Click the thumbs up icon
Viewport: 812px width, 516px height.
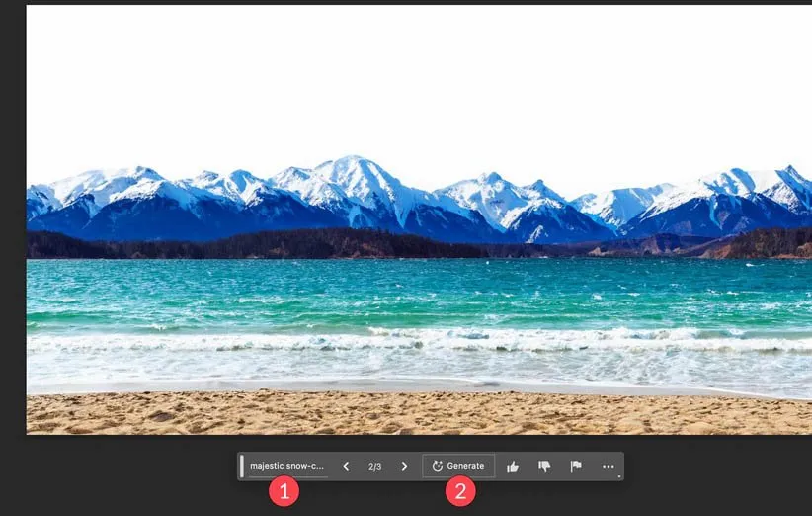tap(513, 466)
